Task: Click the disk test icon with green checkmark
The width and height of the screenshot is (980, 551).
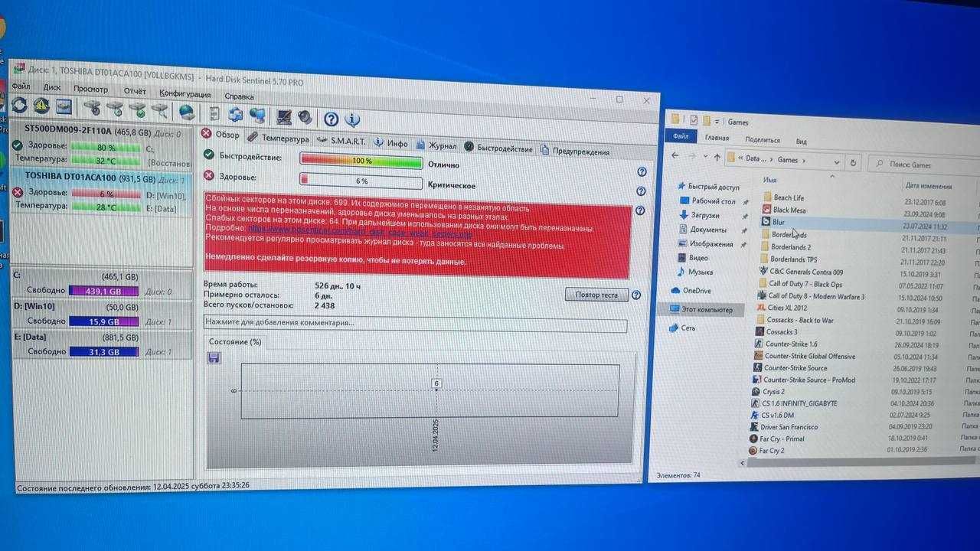Action: [x=137, y=109]
